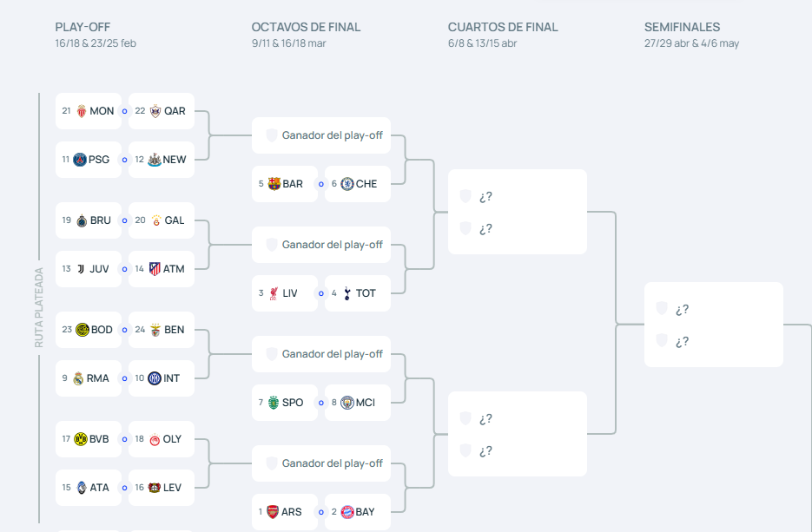Viewport: 812px width, 532px height.
Task: Click the Borussia Dortmund crest
Action: (x=81, y=439)
